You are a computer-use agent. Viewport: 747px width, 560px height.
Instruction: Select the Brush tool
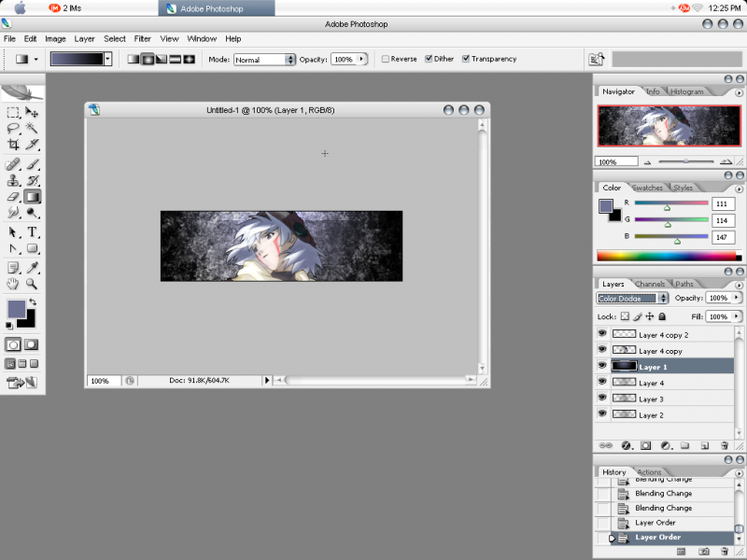(32, 165)
